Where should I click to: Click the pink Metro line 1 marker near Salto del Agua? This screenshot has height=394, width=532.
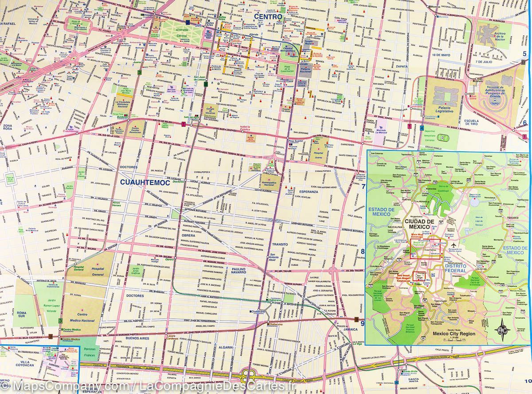point(183,125)
